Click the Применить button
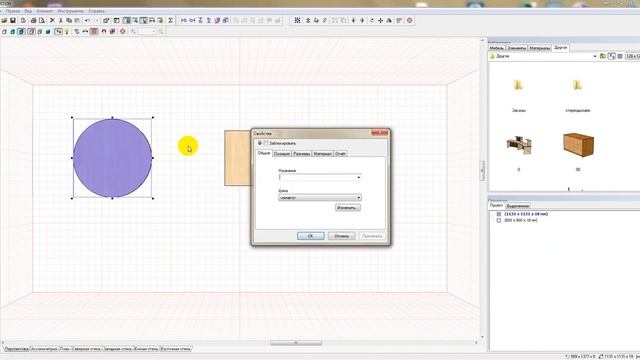640x360 pixels. coord(372,236)
